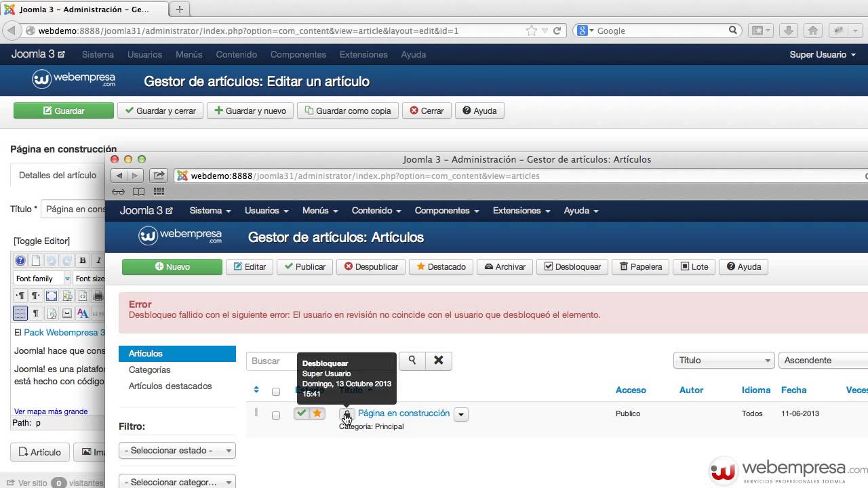Click the search magnifier button next to Buscar

point(412,361)
